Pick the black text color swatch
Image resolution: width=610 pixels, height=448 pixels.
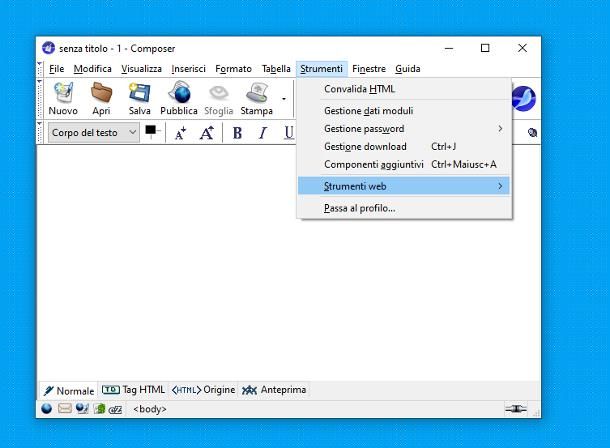point(151,130)
